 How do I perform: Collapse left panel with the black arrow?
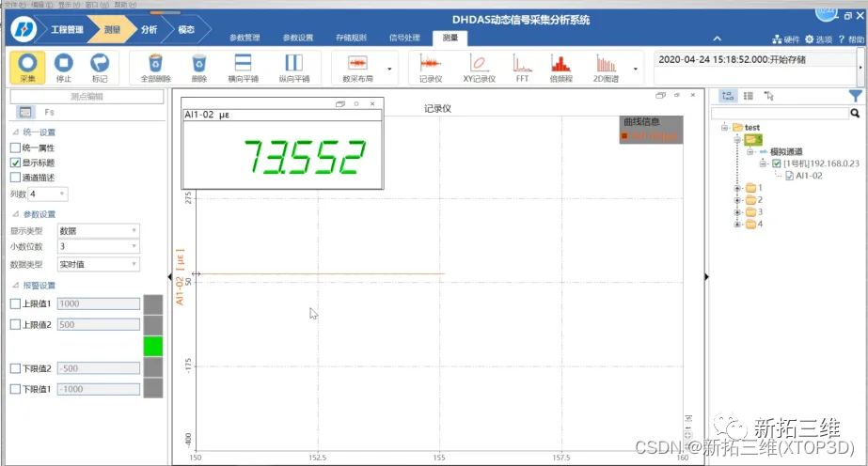click(x=169, y=276)
